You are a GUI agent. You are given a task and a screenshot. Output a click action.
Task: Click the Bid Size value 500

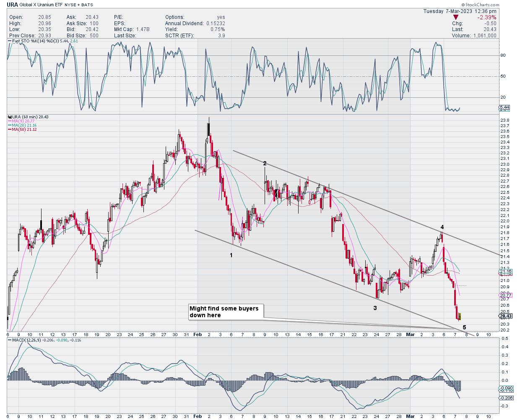click(x=94, y=36)
